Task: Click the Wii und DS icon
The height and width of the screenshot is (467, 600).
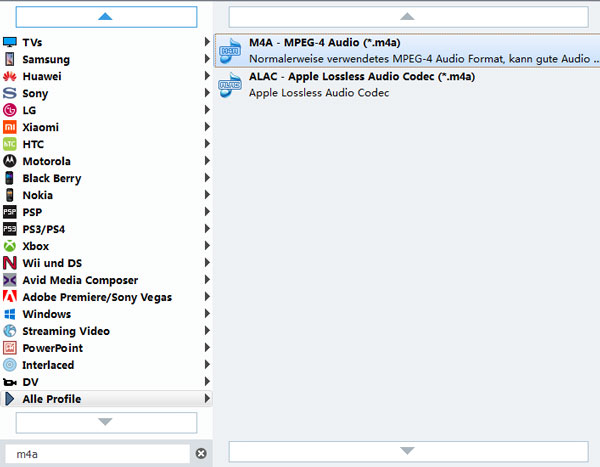Action: tap(10, 263)
